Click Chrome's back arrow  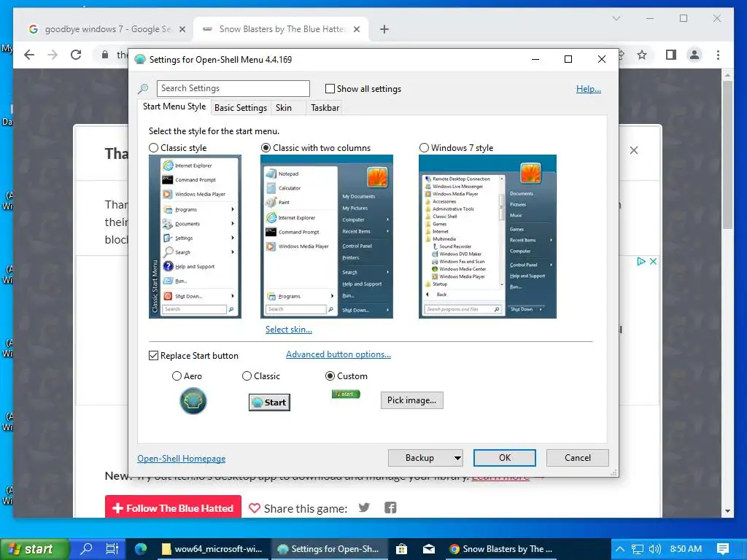(x=29, y=55)
